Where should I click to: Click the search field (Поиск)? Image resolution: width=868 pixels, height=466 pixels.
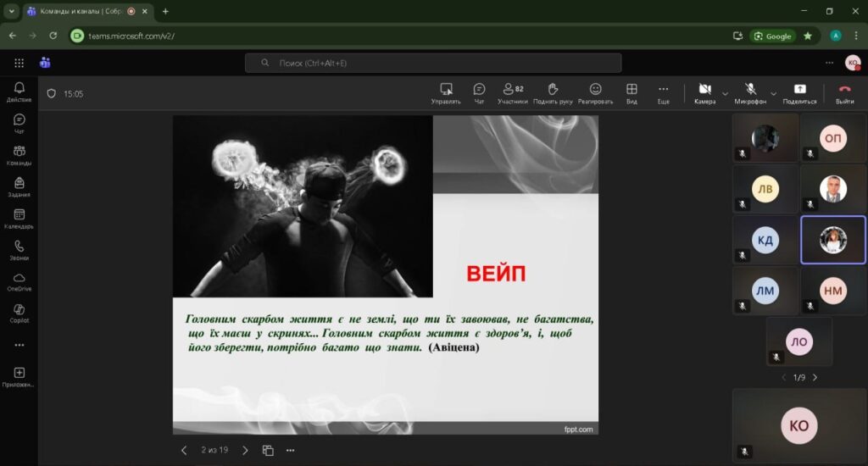(432, 64)
